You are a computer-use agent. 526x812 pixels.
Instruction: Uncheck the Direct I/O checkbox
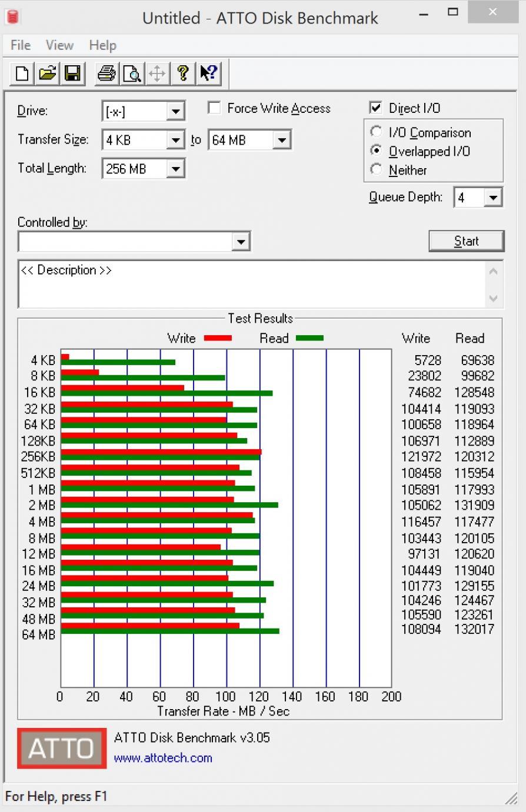pyautogui.click(x=375, y=108)
